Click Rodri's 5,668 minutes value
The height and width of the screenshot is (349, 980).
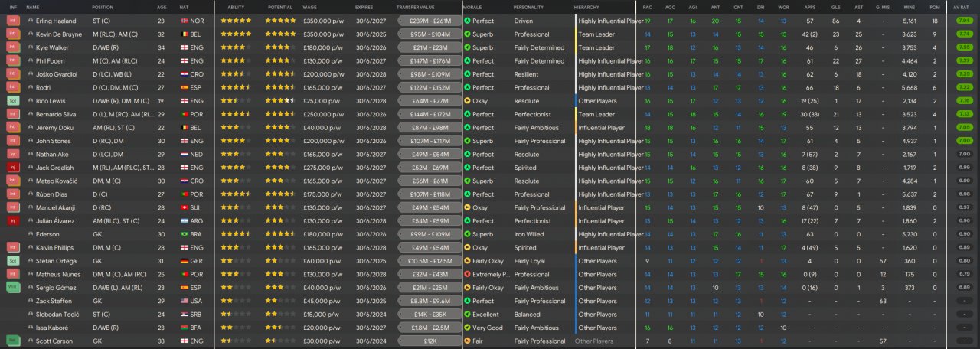(x=910, y=88)
